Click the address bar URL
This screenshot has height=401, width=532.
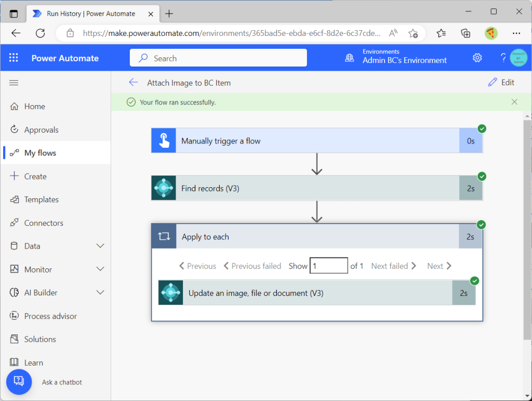[x=231, y=33]
